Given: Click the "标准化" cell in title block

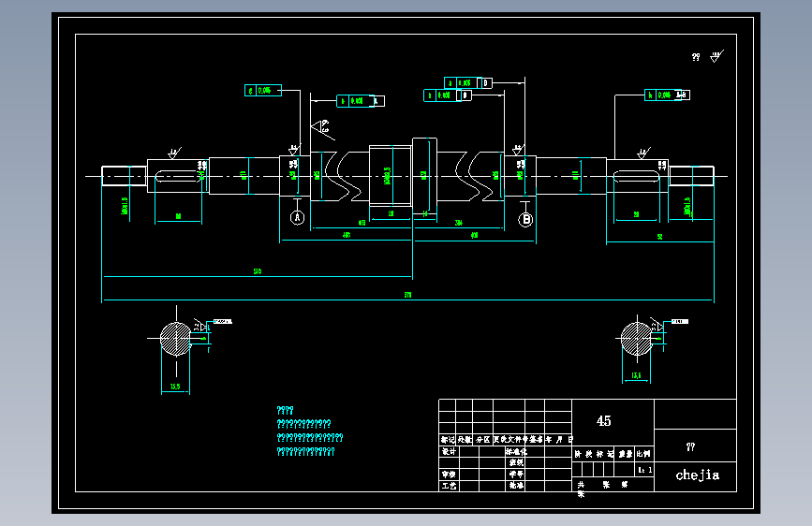Looking at the screenshot, I should tap(516, 451).
